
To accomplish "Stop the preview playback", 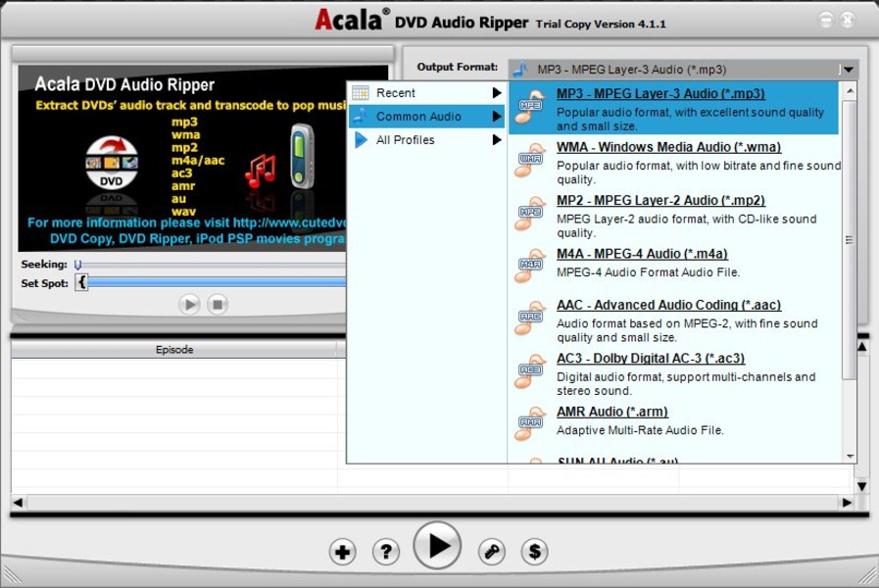I will point(218,305).
